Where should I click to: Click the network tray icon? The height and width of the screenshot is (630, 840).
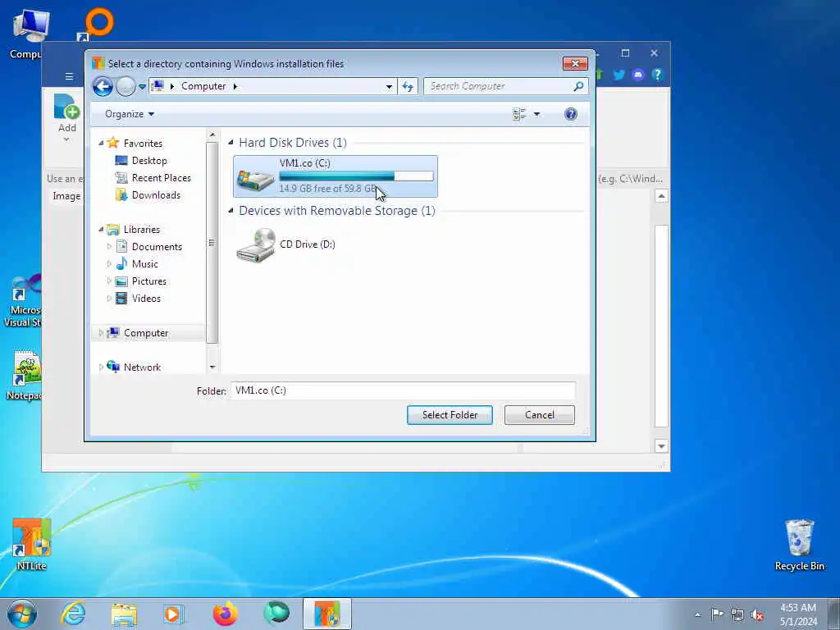click(737, 614)
